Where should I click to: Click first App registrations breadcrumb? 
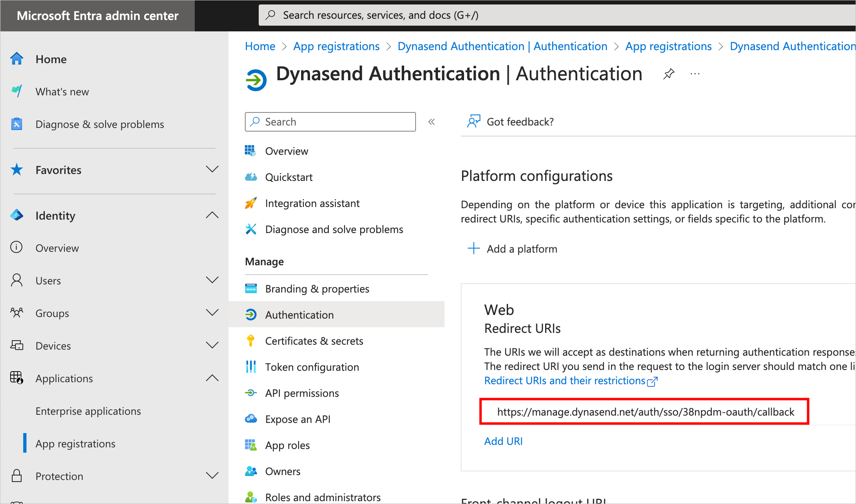pyautogui.click(x=337, y=46)
